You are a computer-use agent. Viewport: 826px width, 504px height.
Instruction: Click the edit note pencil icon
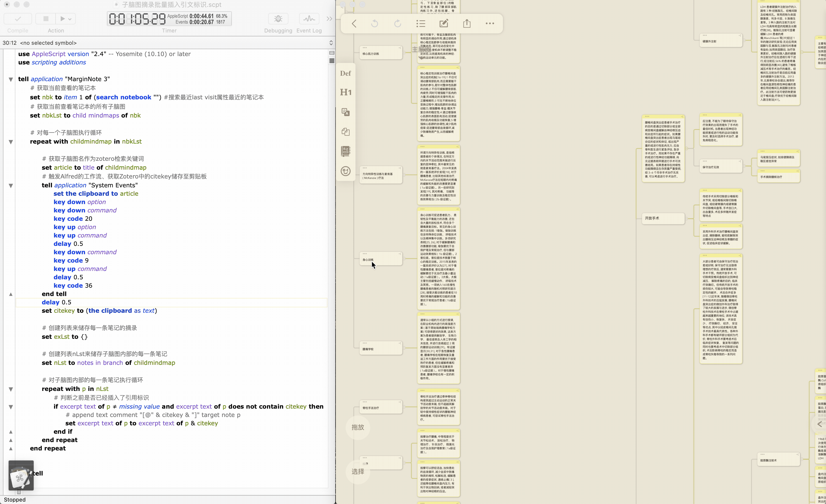click(x=443, y=23)
